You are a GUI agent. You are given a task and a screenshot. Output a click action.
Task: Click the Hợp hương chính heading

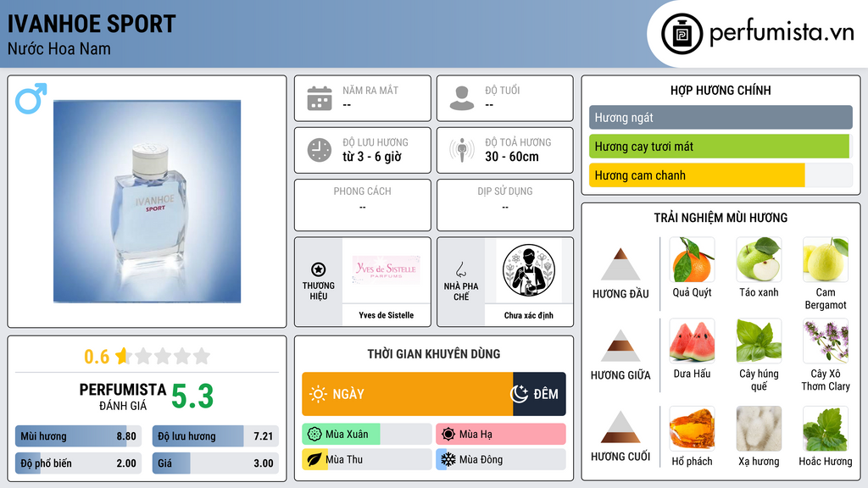point(721,90)
